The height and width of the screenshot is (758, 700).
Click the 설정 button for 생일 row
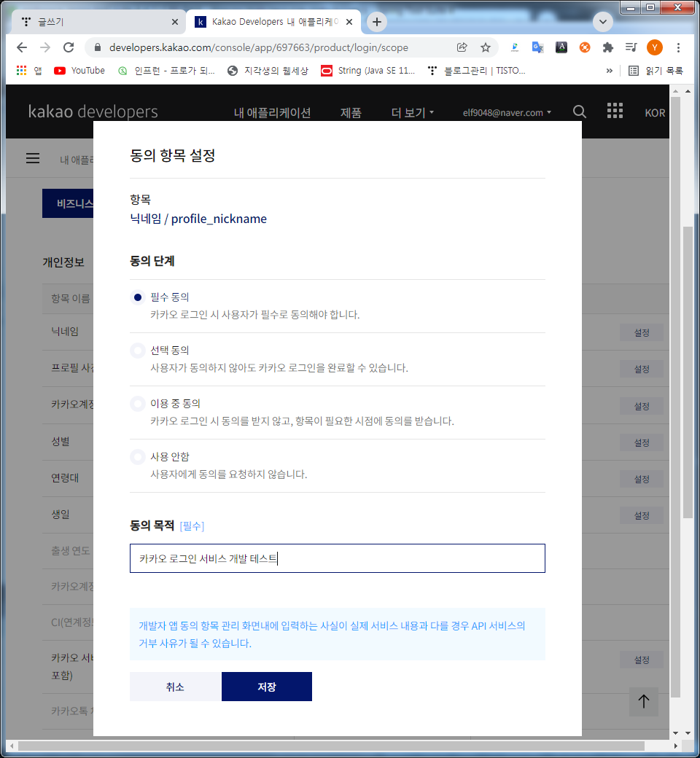click(x=642, y=515)
